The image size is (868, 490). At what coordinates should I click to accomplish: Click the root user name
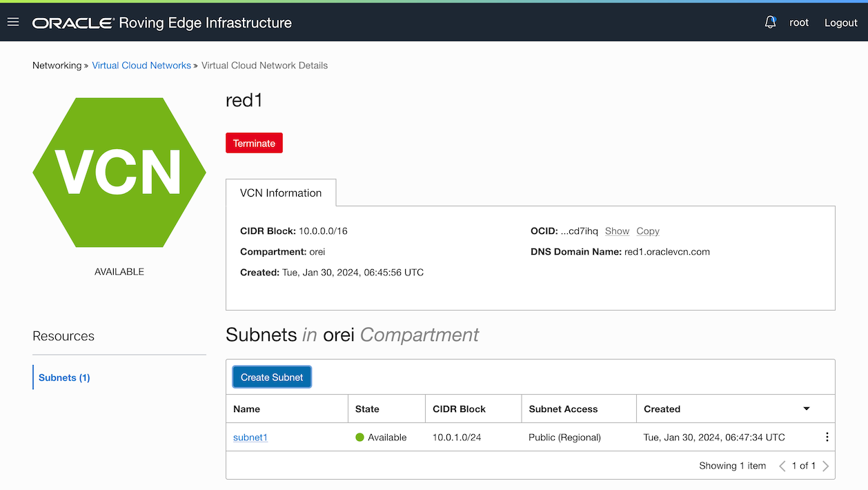click(799, 23)
